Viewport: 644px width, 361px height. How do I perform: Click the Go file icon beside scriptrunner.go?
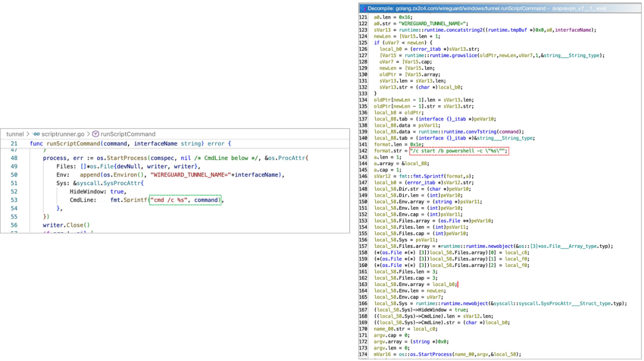36,134
